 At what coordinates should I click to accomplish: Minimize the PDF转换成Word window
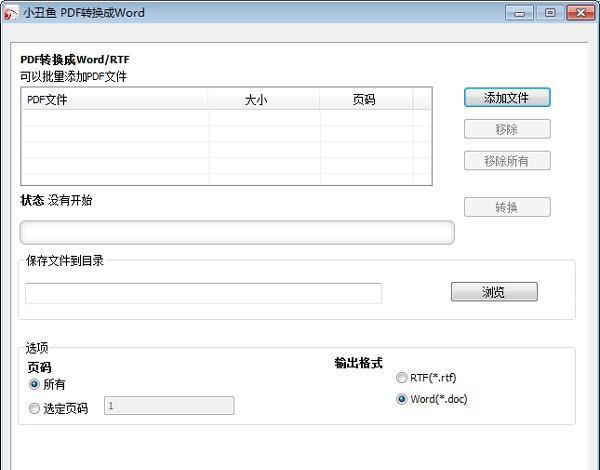(519, 13)
